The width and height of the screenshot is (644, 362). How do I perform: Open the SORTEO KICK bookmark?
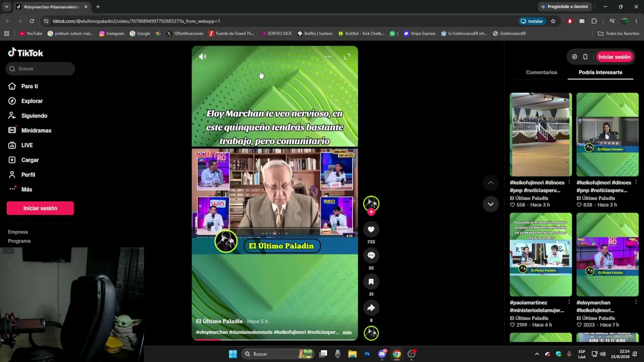coord(276,34)
